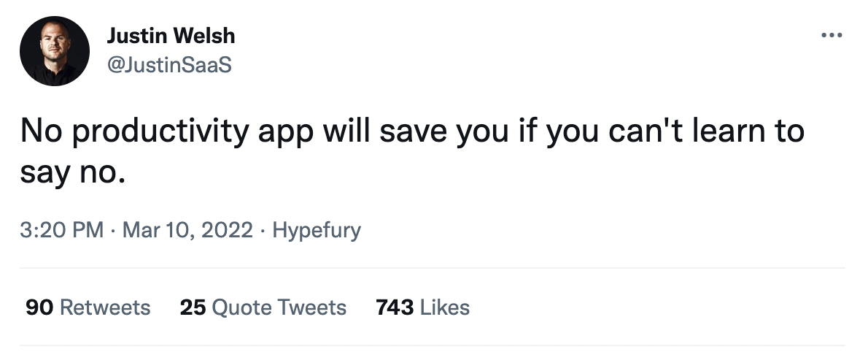Click the Mar 10, 2022 date
Image resolution: width=868 pixels, height=352 pixels.
(x=188, y=231)
